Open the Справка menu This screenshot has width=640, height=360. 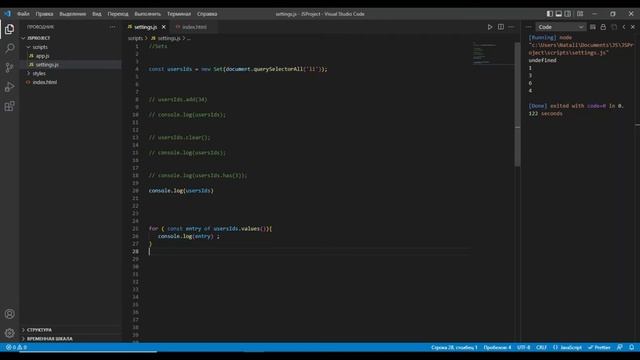point(207,13)
